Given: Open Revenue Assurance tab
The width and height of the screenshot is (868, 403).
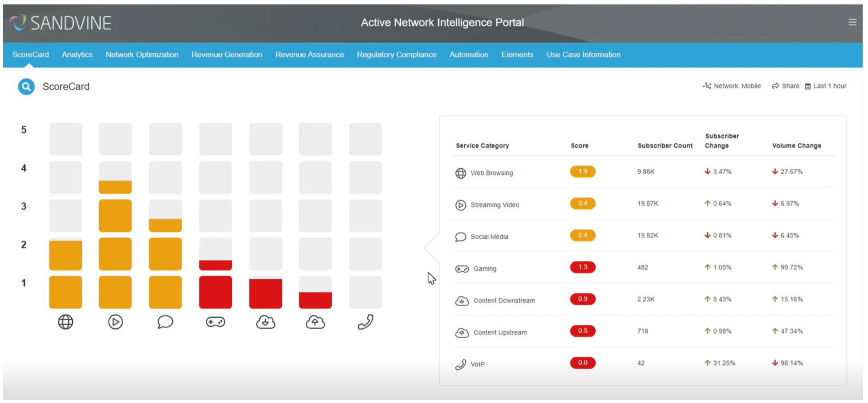Looking at the screenshot, I should [x=310, y=54].
